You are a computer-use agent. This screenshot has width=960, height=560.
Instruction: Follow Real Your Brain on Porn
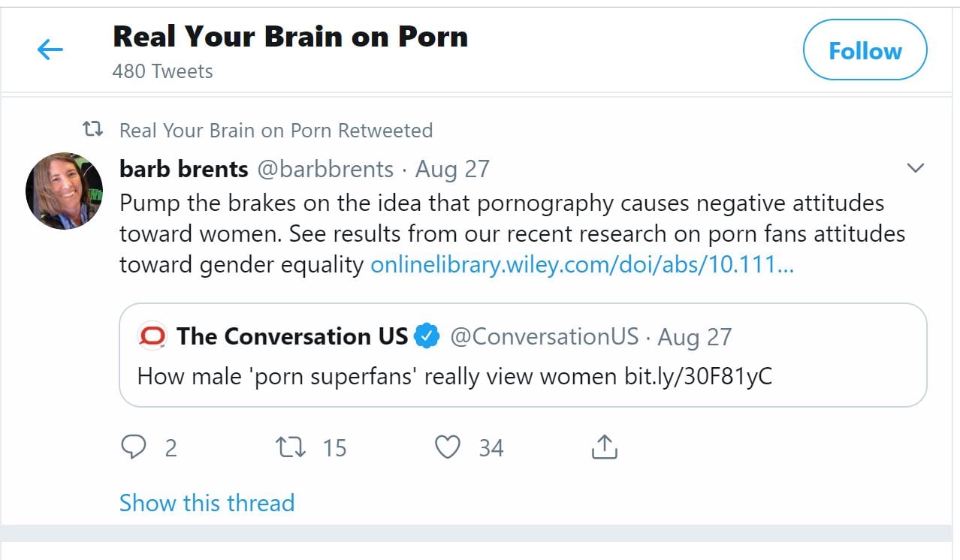pyautogui.click(x=865, y=50)
